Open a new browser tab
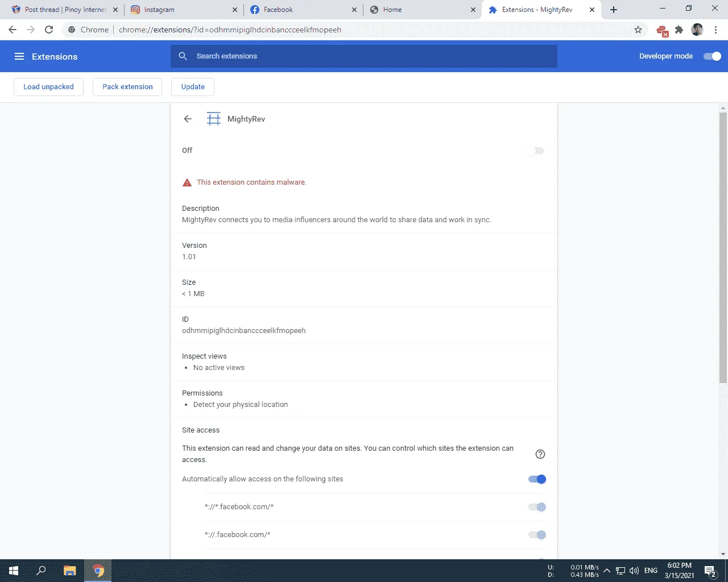This screenshot has height=582, width=728. coord(613,10)
